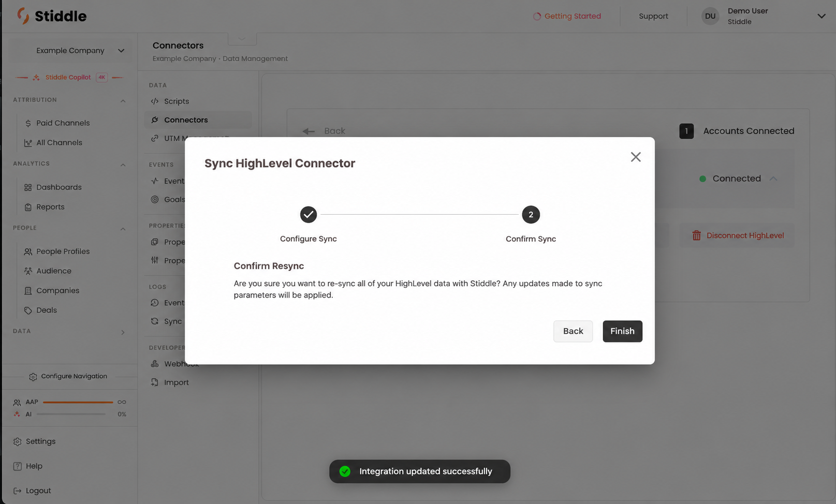Click the Stiddle logo
This screenshot has width=836, height=504.
52,16
